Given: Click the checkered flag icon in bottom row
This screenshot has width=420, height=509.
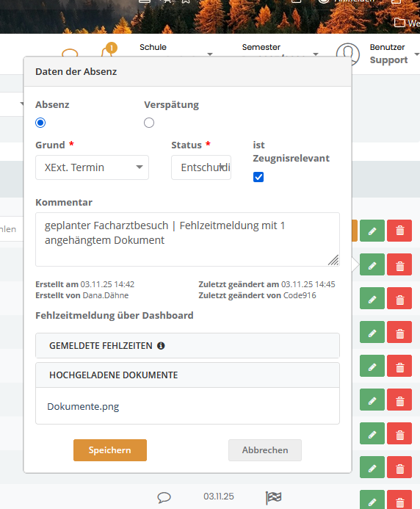Looking at the screenshot, I should (x=273, y=497).
